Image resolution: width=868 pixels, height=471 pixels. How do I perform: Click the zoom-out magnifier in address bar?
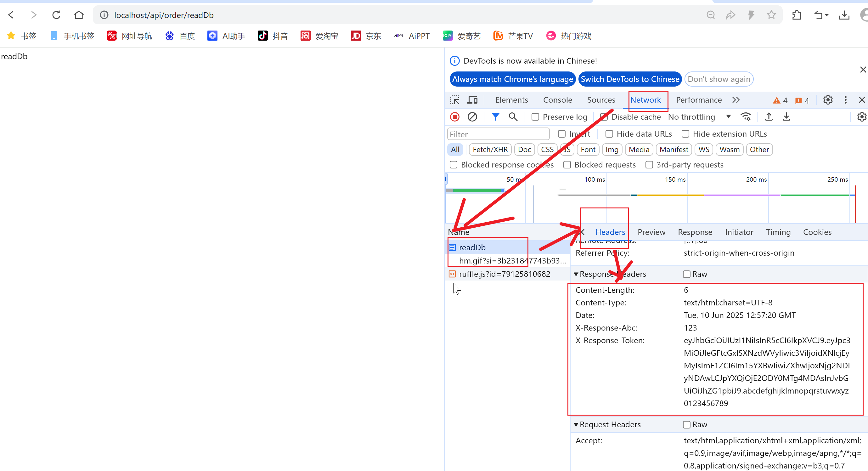711,15
